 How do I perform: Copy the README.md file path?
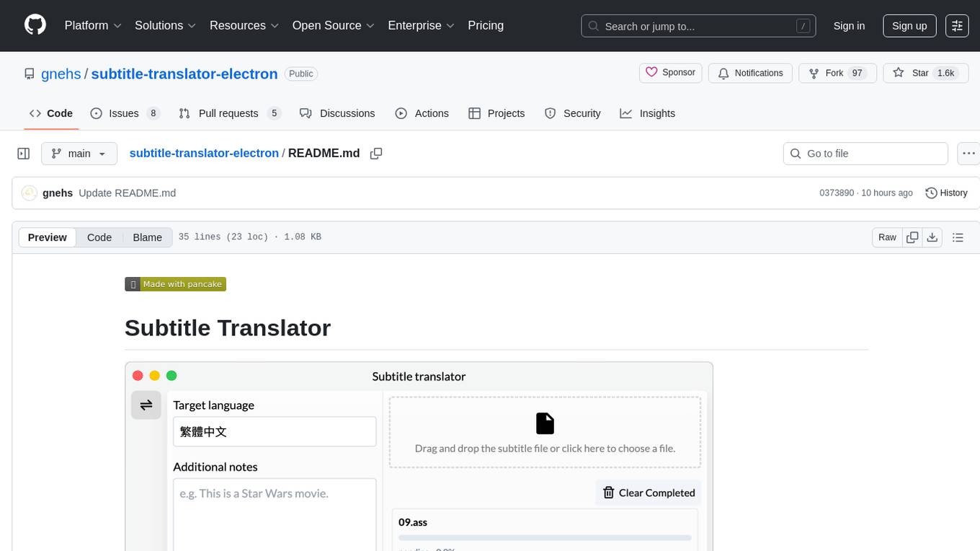tap(376, 154)
